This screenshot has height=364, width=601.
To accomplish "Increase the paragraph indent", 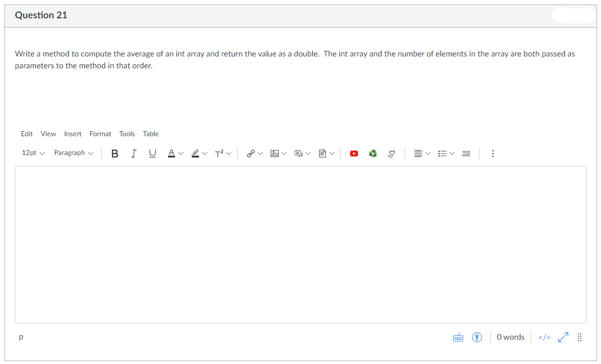I will (466, 153).
